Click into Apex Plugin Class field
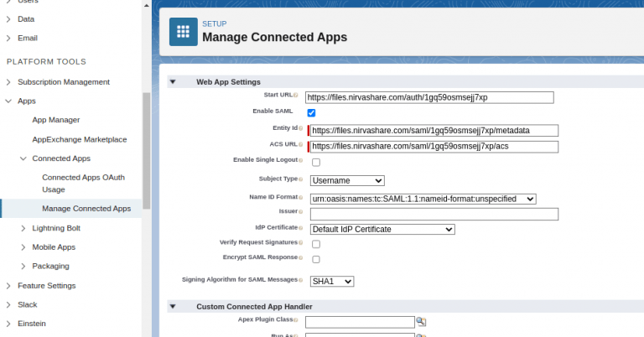The width and height of the screenshot is (644, 337). coord(360,322)
